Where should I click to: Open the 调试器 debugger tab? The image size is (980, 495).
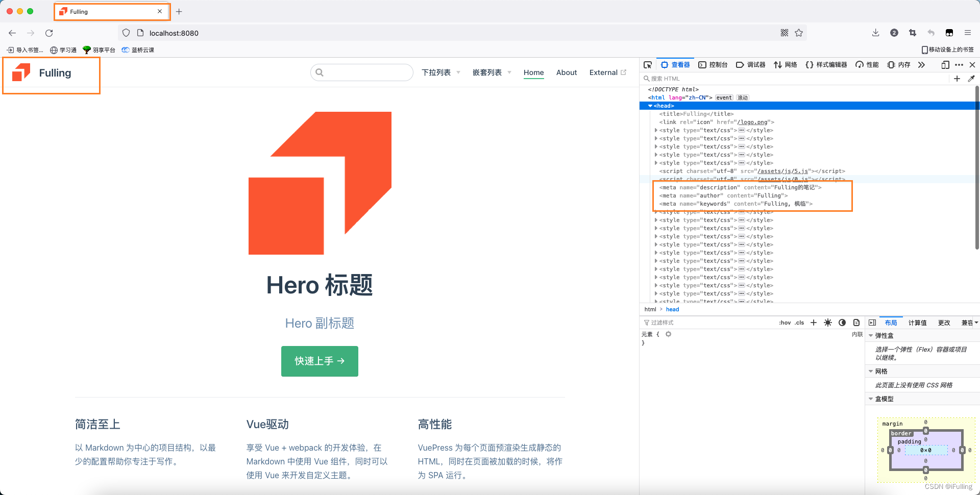(x=751, y=65)
